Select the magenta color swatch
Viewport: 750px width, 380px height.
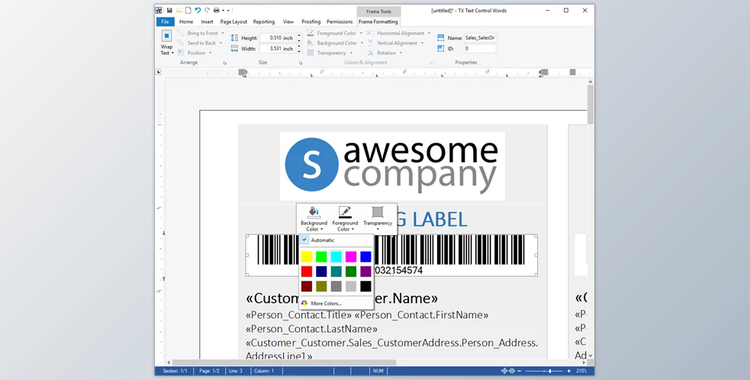coord(351,257)
